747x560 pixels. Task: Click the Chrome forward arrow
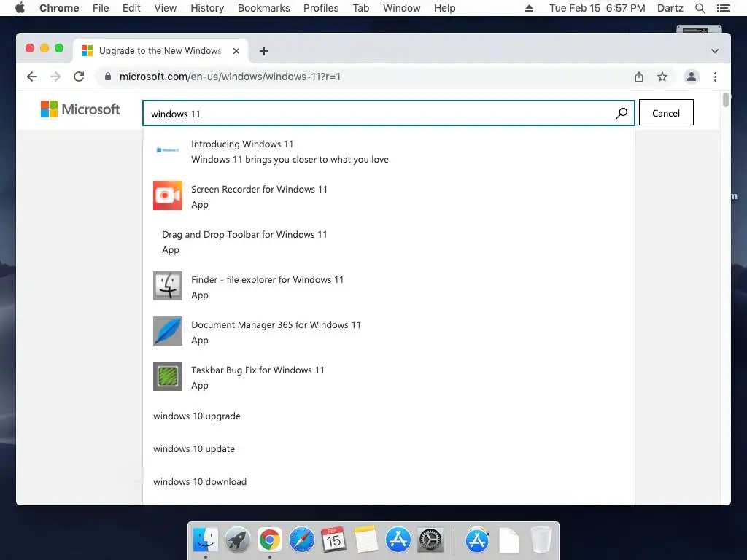tap(55, 77)
